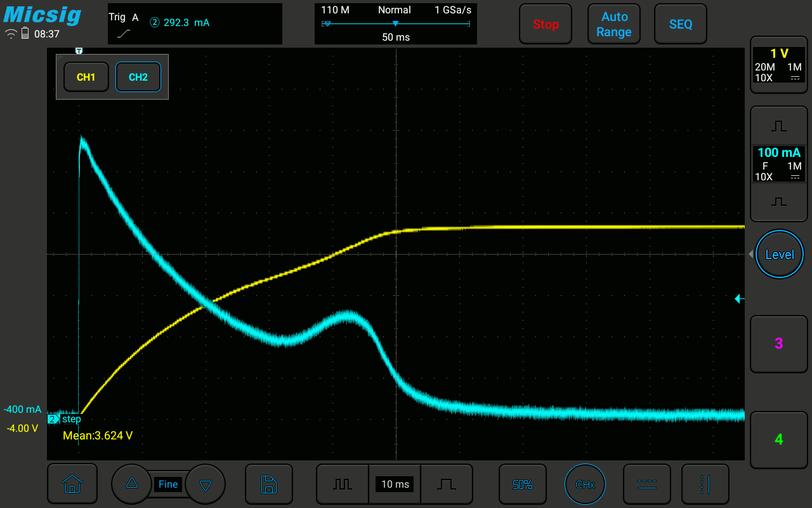Turn on channel 4
Image resolution: width=812 pixels, height=508 pixels.
pyautogui.click(x=778, y=439)
